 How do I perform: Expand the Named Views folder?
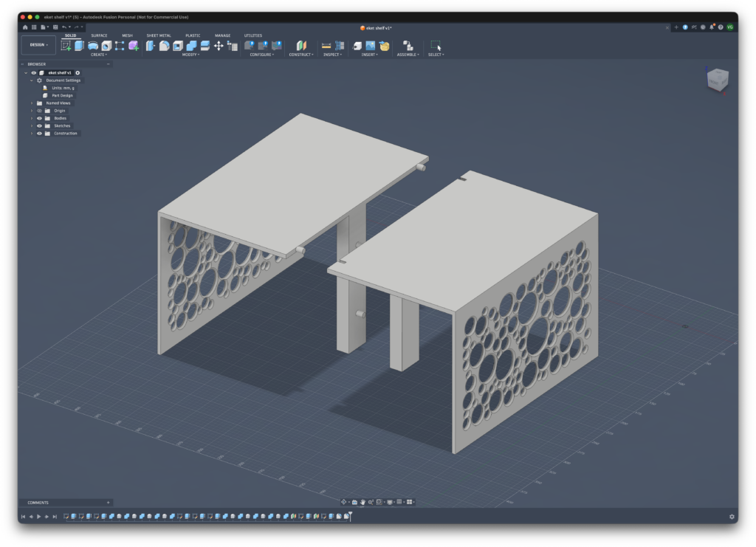(32, 103)
